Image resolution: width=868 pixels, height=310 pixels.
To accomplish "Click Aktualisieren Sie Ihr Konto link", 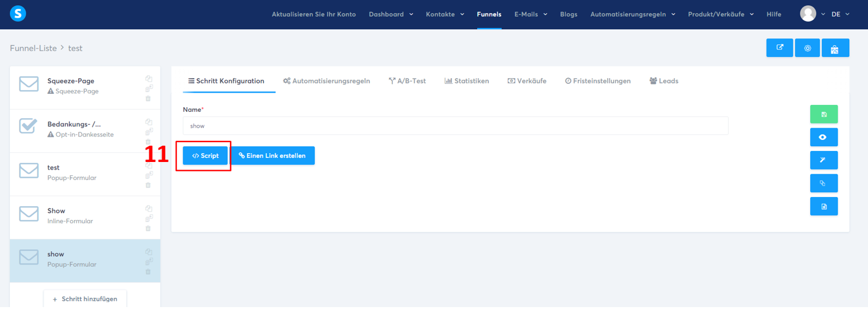I will coord(314,14).
